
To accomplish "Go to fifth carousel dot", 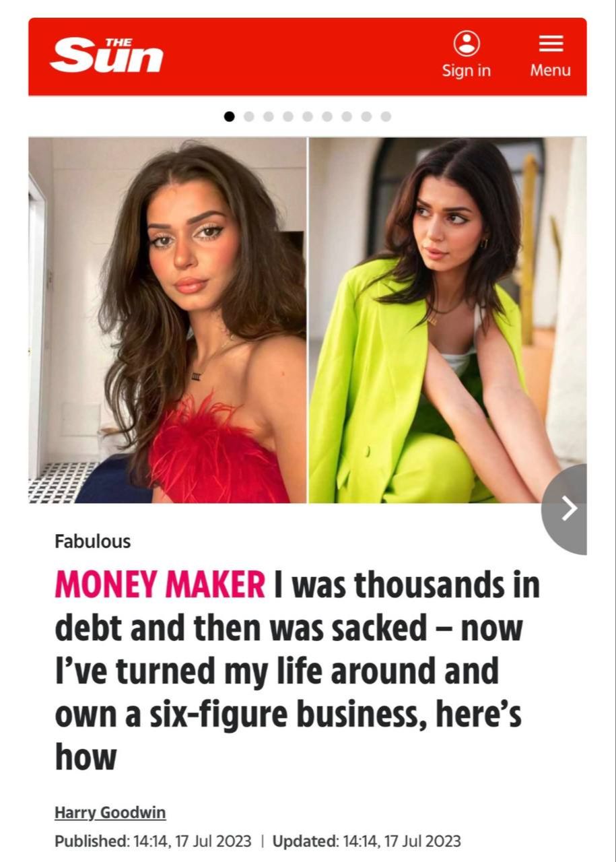I will (x=308, y=117).
